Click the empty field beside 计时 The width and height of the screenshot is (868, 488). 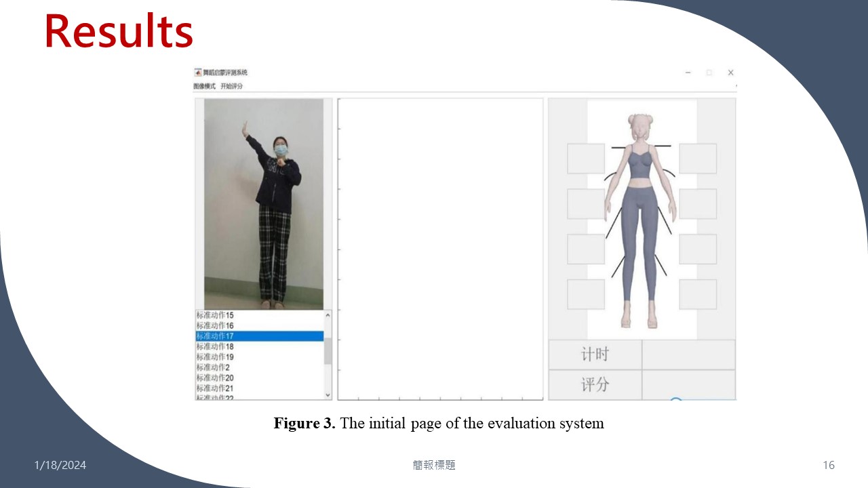[688, 354]
